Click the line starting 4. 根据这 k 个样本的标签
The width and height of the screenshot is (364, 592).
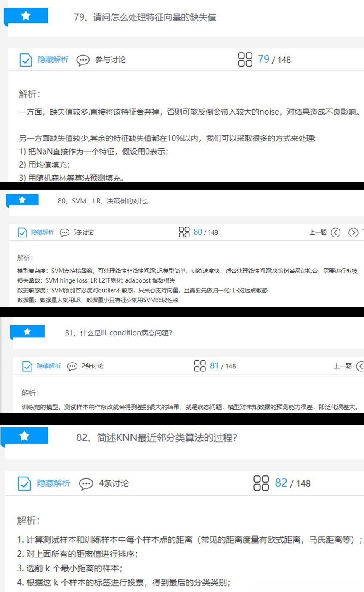(x=124, y=583)
